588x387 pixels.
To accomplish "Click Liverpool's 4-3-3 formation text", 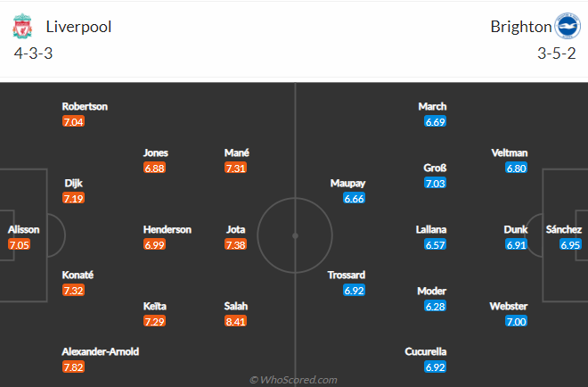I will (x=33, y=54).
